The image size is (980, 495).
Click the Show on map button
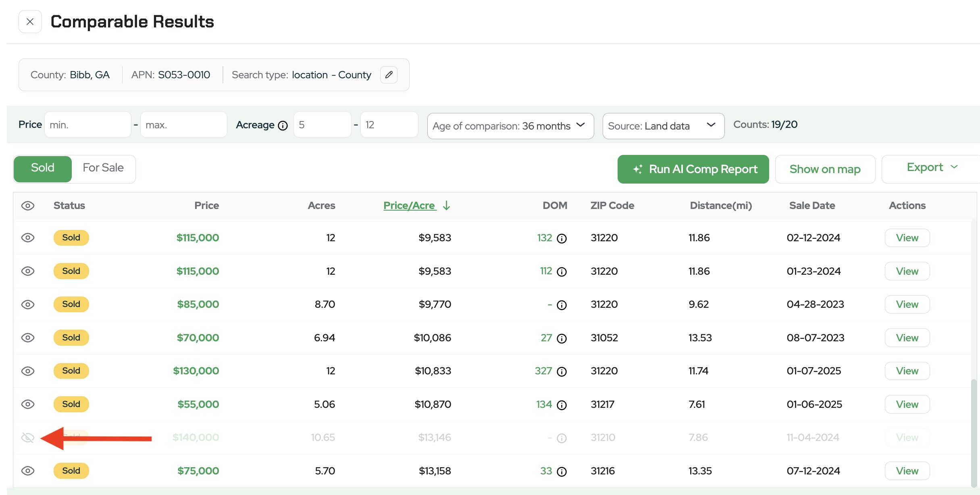(x=825, y=169)
